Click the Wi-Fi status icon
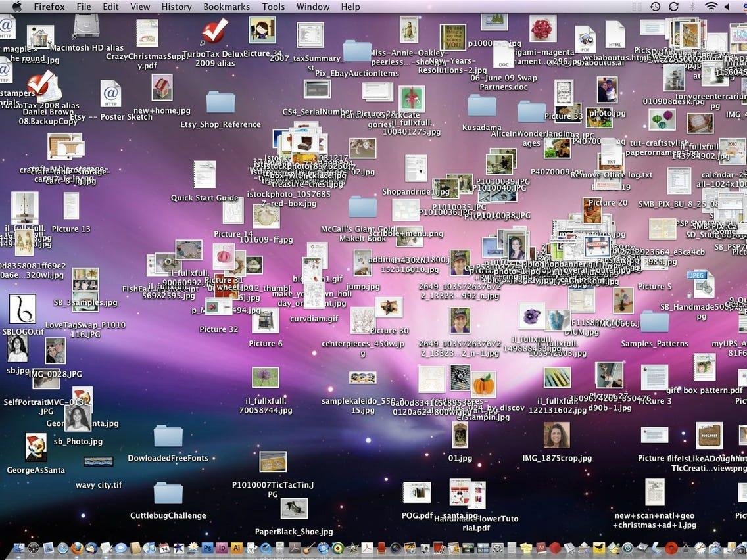Viewport: 747px width, 560px height. pos(711,7)
